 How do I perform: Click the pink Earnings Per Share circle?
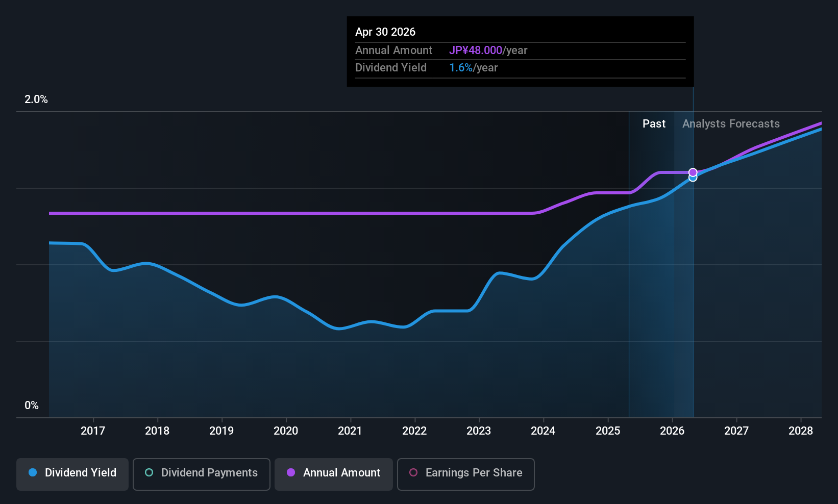coord(413,472)
